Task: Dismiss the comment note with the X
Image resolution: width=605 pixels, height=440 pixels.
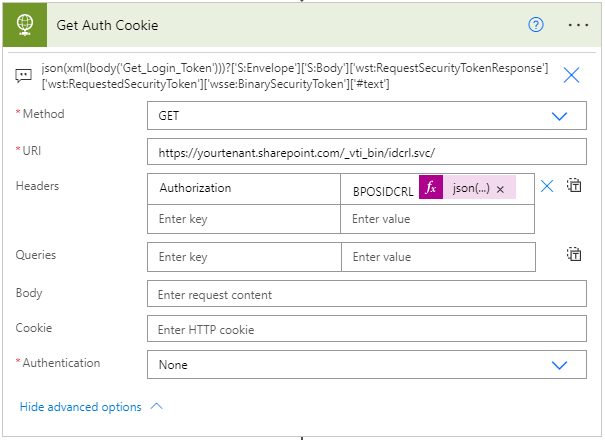Action: click(572, 75)
